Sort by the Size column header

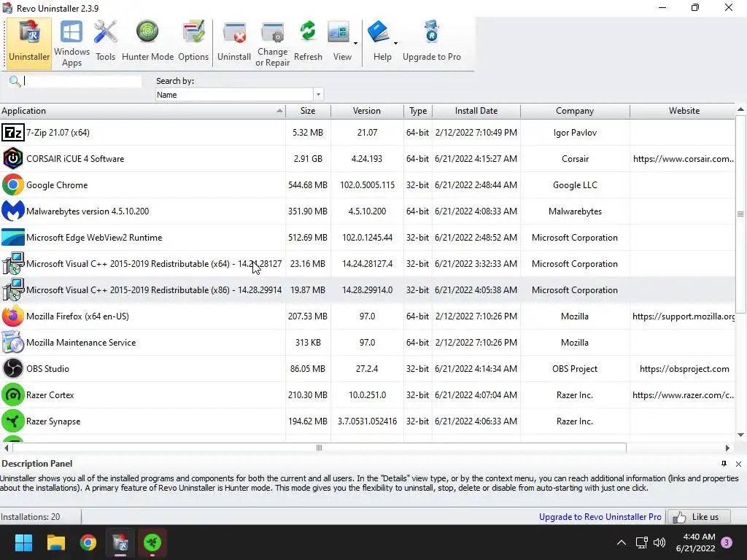[308, 111]
